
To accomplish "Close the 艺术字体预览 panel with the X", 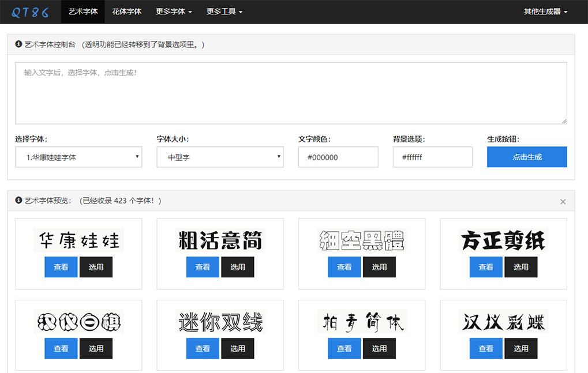I will click(563, 201).
